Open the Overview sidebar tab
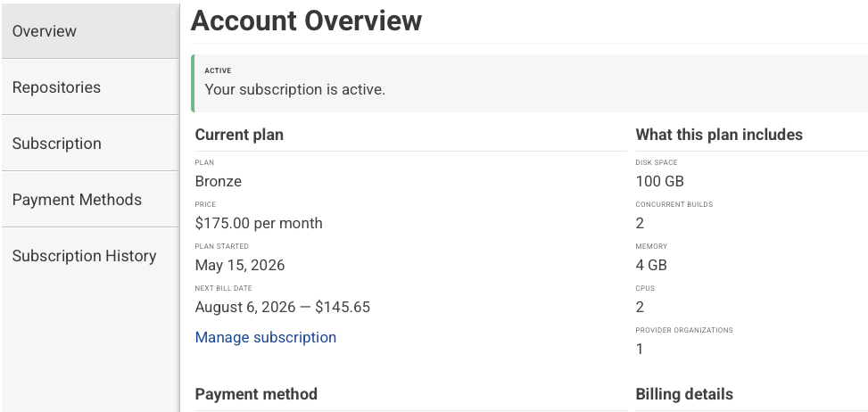Image resolution: width=868 pixels, height=412 pixels. coord(90,31)
